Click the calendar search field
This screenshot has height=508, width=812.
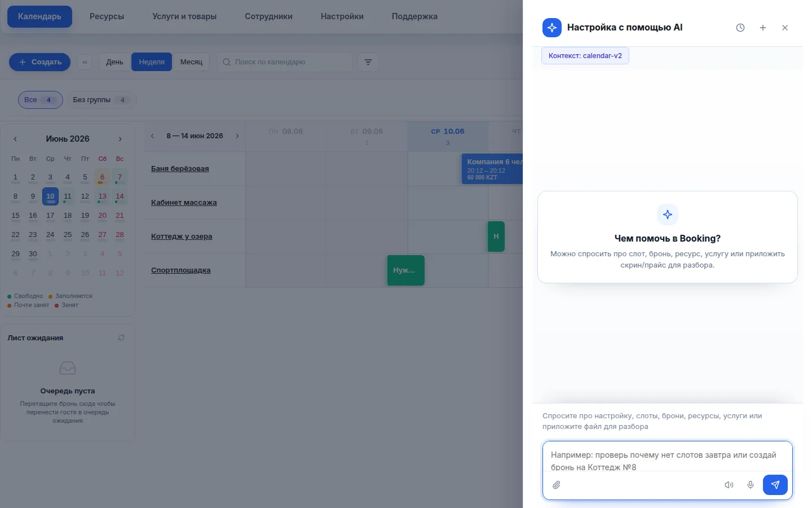(x=285, y=62)
